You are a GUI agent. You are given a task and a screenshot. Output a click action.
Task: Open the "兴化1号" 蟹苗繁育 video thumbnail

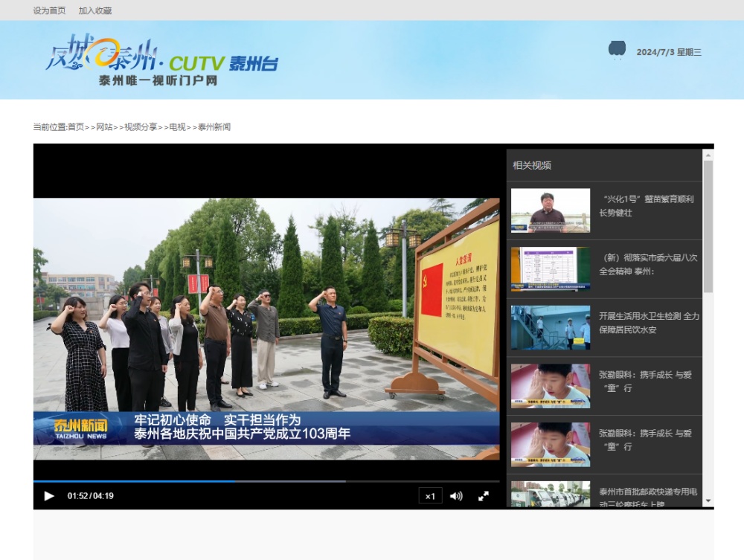pyautogui.click(x=550, y=210)
